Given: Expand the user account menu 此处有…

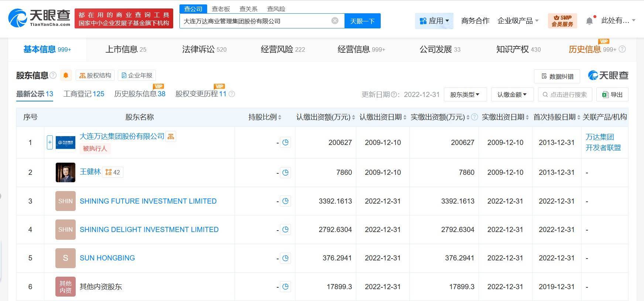Looking at the screenshot, I should pos(619,21).
